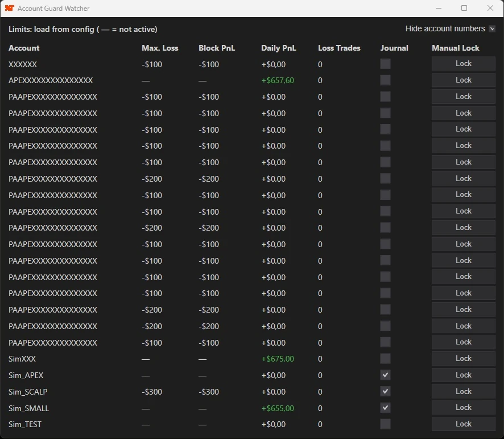
Task: Enable Journal for SimXXX
Action: (385, 359)
